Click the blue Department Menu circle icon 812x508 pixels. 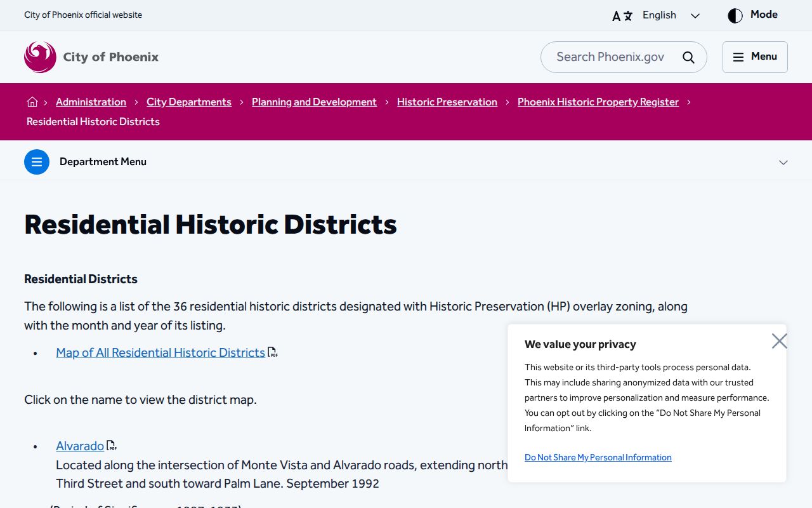pos(37,162)
